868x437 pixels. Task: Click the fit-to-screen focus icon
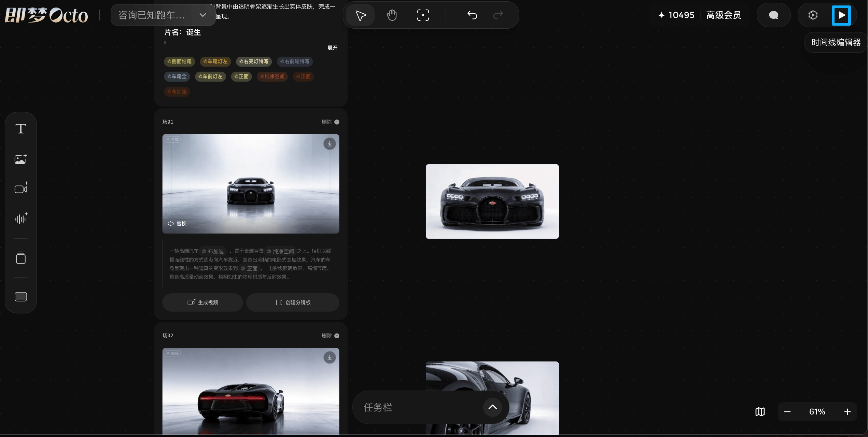click(423, 15)
